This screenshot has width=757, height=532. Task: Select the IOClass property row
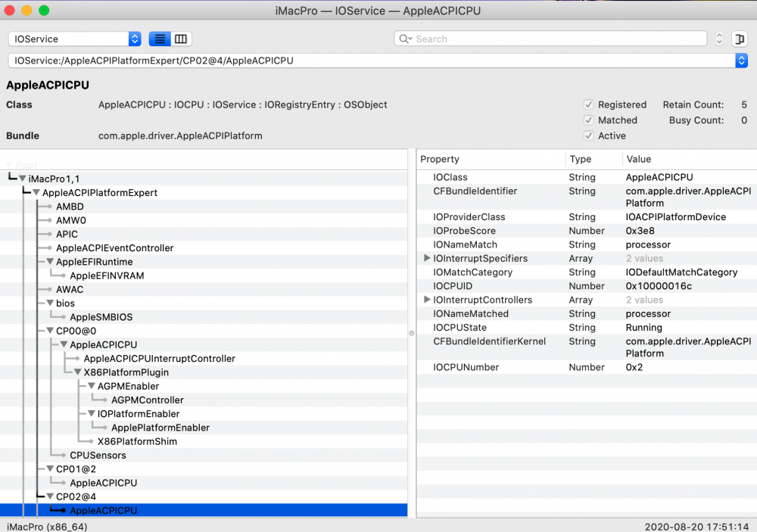point(587,177)
